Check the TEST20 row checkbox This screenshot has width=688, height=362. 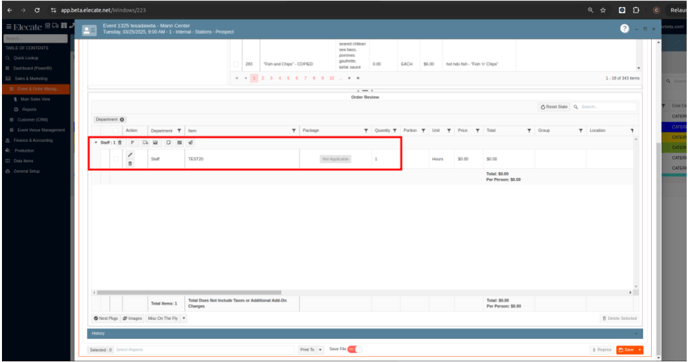(x=116, y=159)
